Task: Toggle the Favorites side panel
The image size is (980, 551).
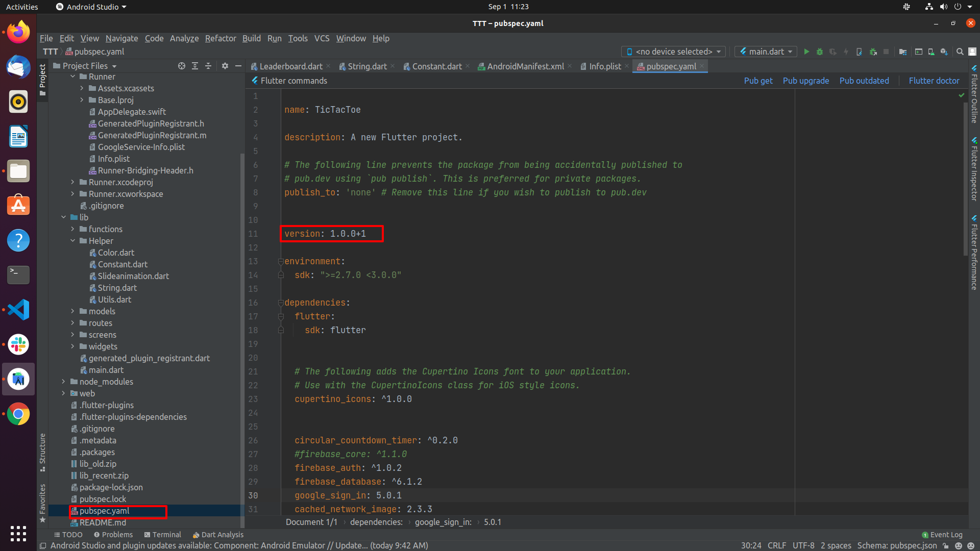Action: [42, 503]
